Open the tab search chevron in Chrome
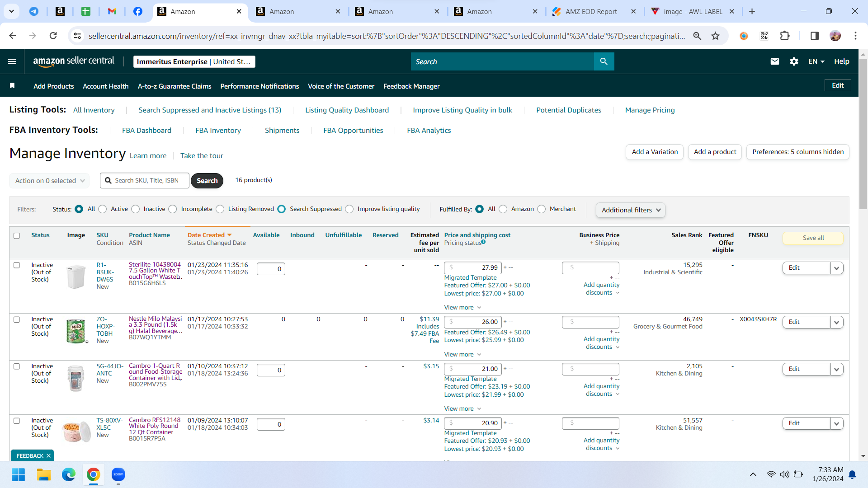The image size is (868, 488). (x=11, y=11)
